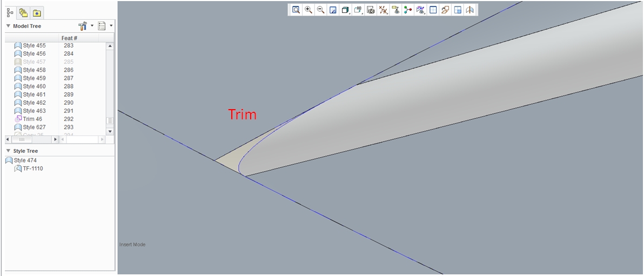Screen dimensions: 644x276
Task: Switch to the Model Tree tab icon
Action: [x=10, y=13]
